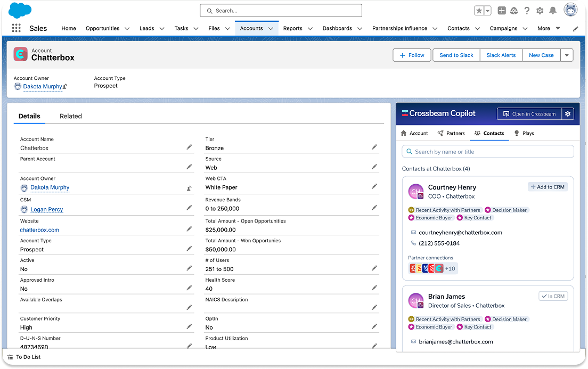
Task: Click the Slack Alerts button
Action: click(x=501, y=55)
